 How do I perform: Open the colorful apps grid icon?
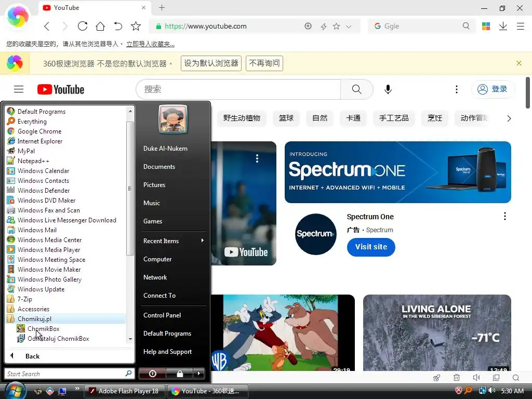[x=486, y=26]
